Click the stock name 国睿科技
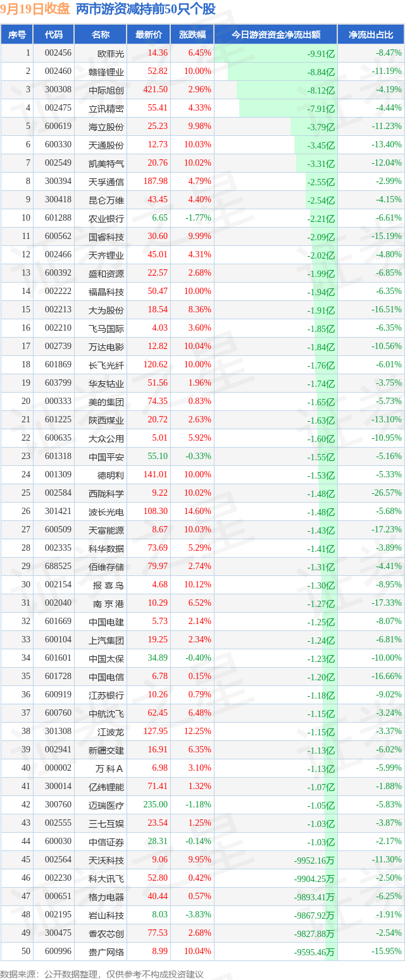The width and height of the screenshot is (405, 980). pos(106,236)
